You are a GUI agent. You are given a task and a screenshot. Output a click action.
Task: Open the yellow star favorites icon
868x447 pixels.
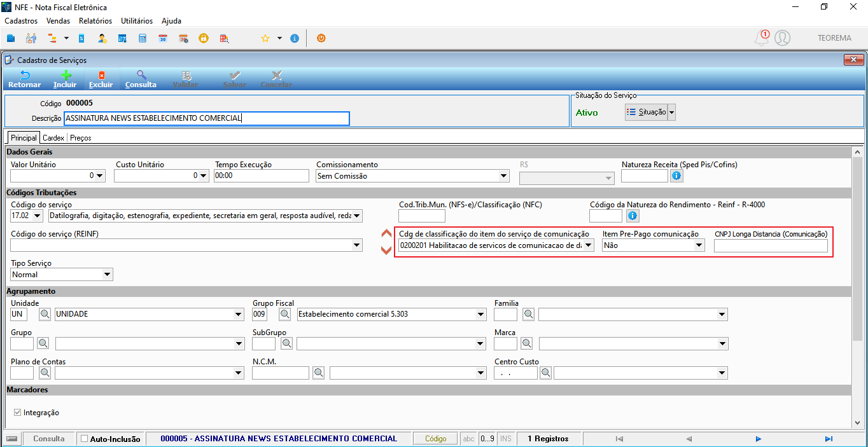click(x=265, y=38)
